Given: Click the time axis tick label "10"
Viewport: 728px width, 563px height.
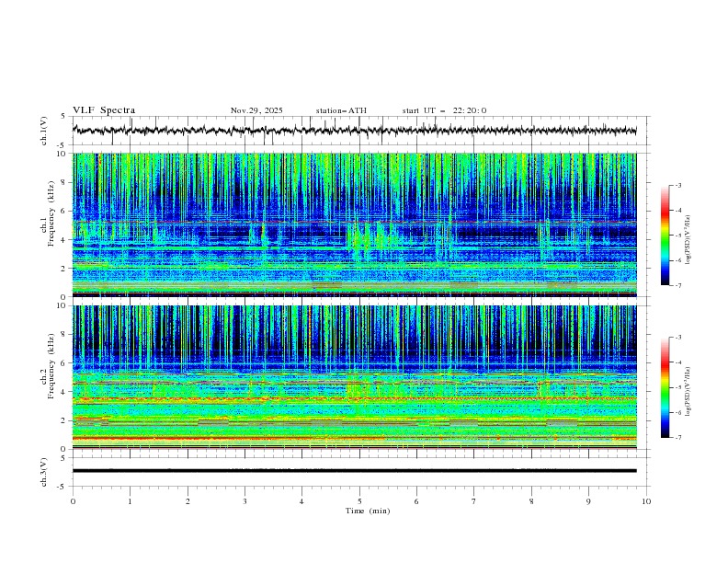Looking at the screenshot, I should [x=646, y=501].
